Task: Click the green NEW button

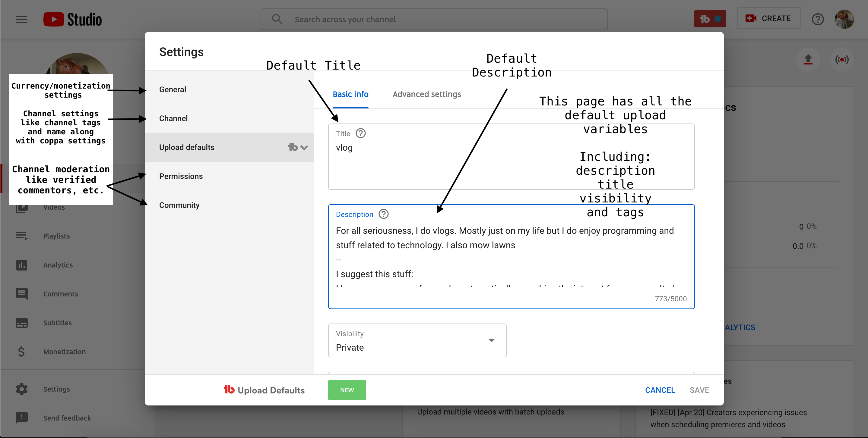Action: 347,390
